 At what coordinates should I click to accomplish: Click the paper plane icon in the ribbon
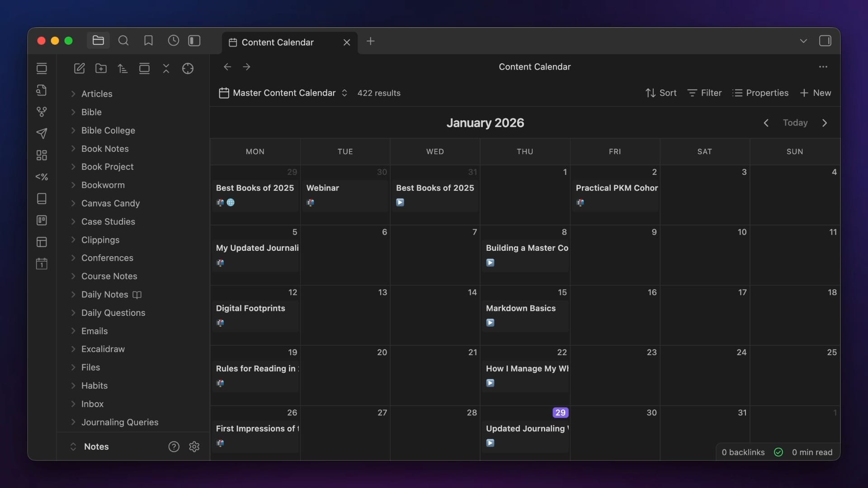point(42,133)
